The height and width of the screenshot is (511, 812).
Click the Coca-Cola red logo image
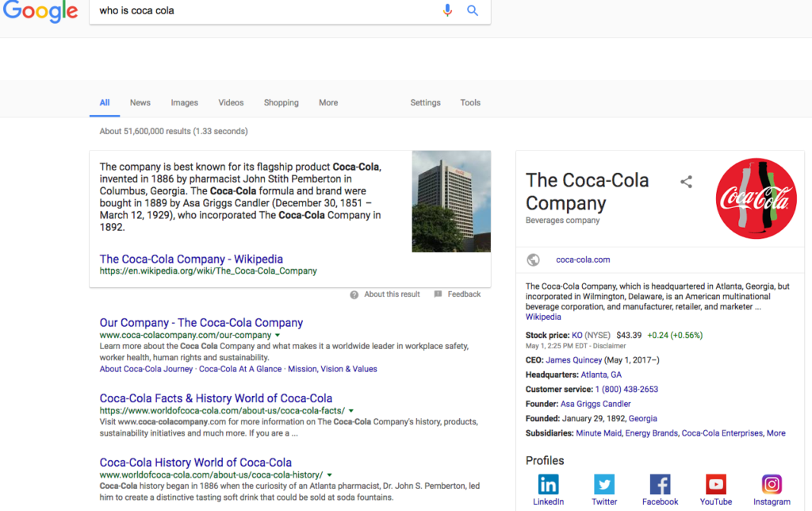coord(756,198)
